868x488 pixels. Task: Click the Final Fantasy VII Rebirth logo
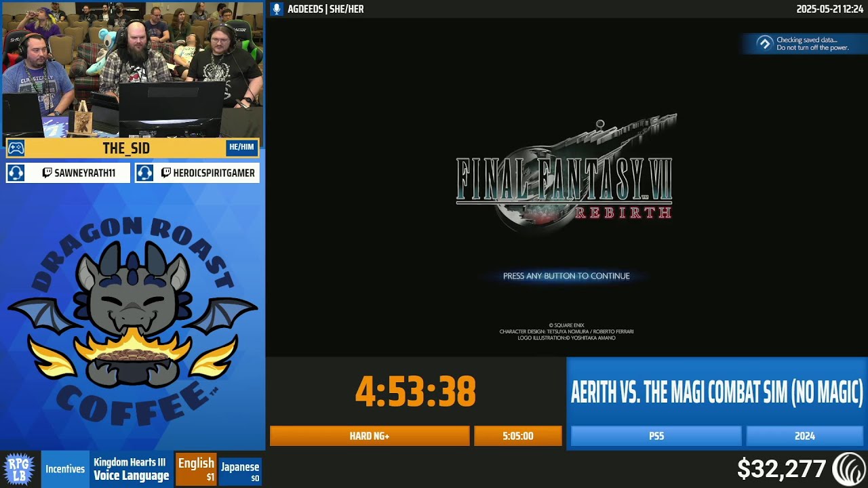click(566, 175)
